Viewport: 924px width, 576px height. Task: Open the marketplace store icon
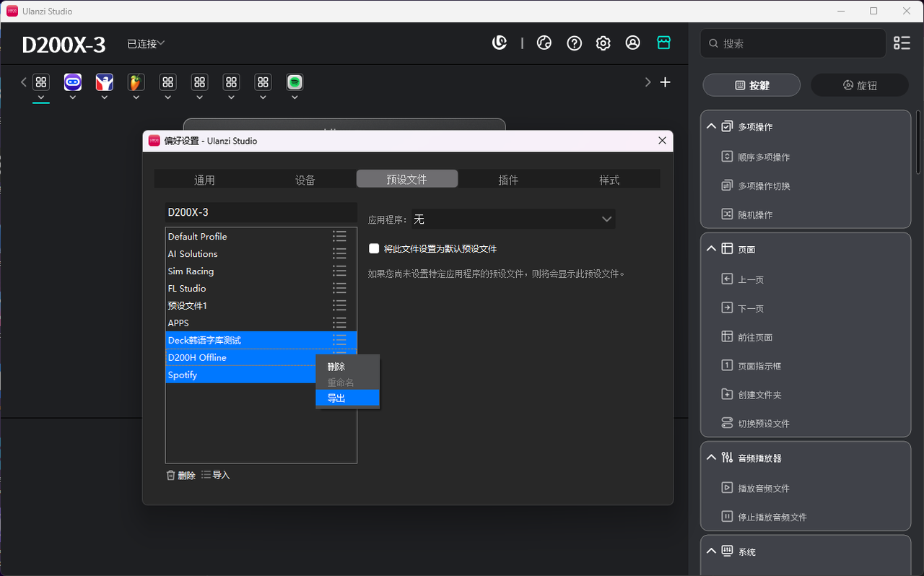click(663, 43)
